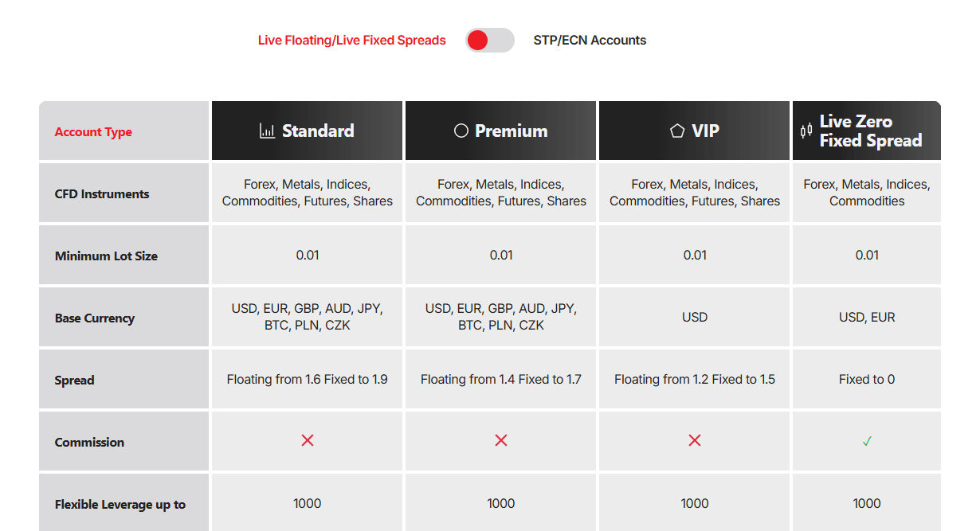
Task: Click the Flexible Leverage up to label
Action: (120, 505)
